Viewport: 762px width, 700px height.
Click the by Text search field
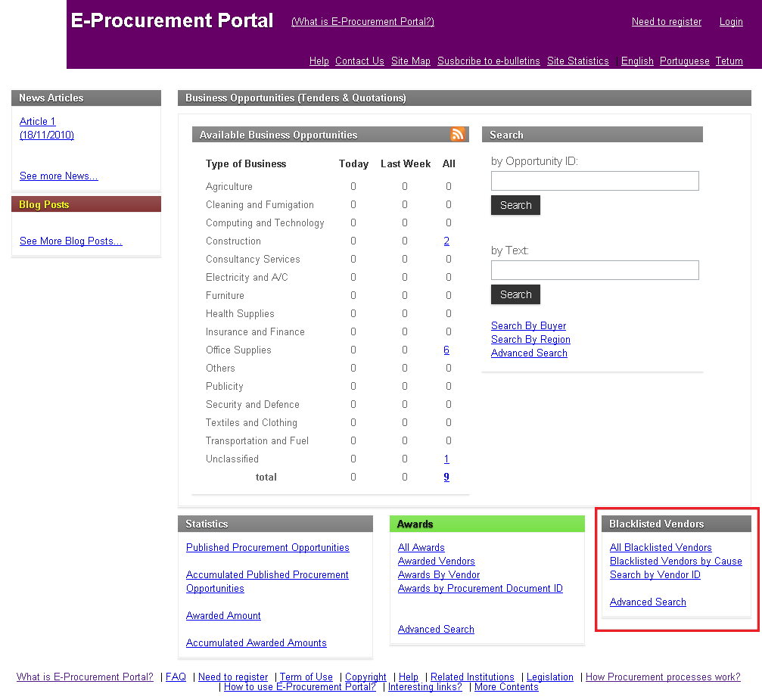[595, 270]
